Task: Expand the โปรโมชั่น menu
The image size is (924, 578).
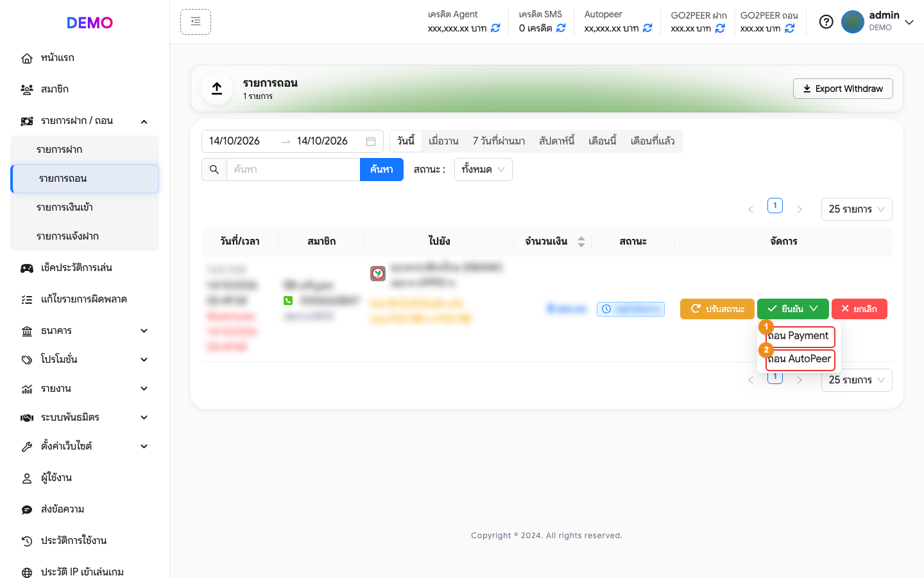Action: coord(85,360)
